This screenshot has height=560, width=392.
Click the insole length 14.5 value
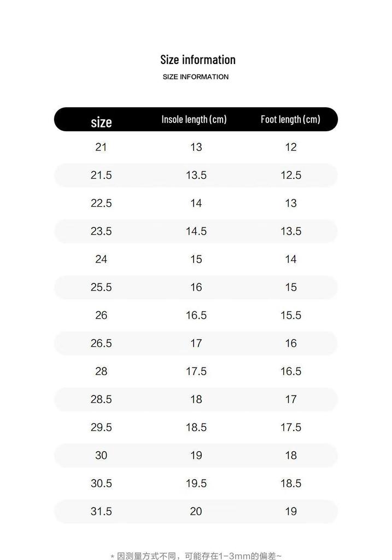tap(196, 231)
